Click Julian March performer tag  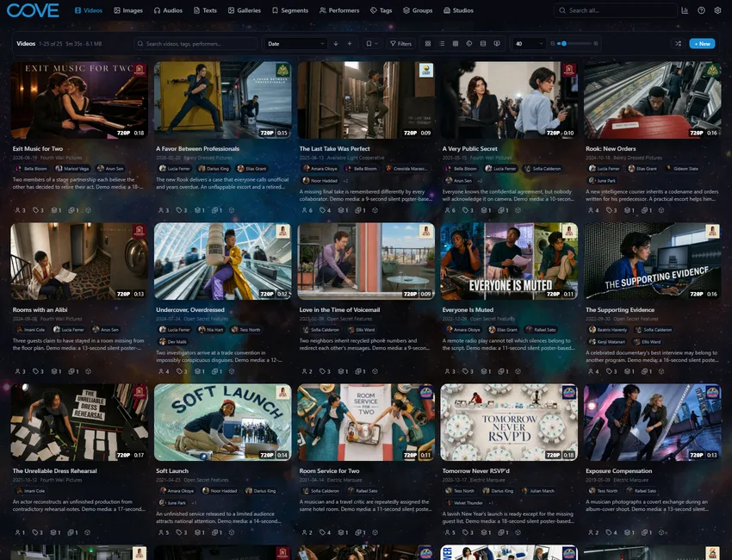[537, 491]
